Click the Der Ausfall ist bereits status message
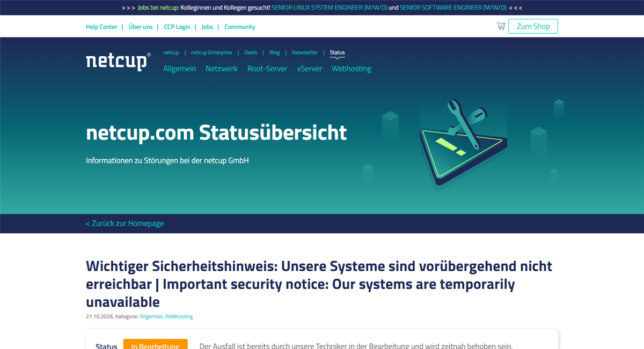The height and width of the screenshot is (349, 644). click(x=356, y=346)
